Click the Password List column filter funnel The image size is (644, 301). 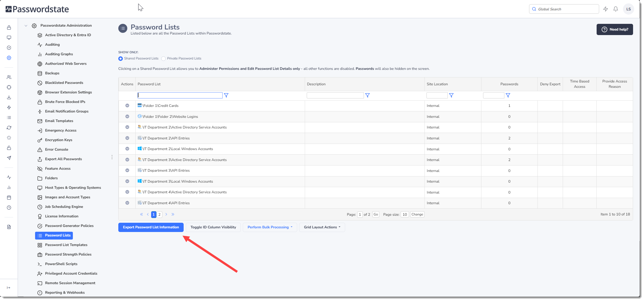tap(226, 95)
